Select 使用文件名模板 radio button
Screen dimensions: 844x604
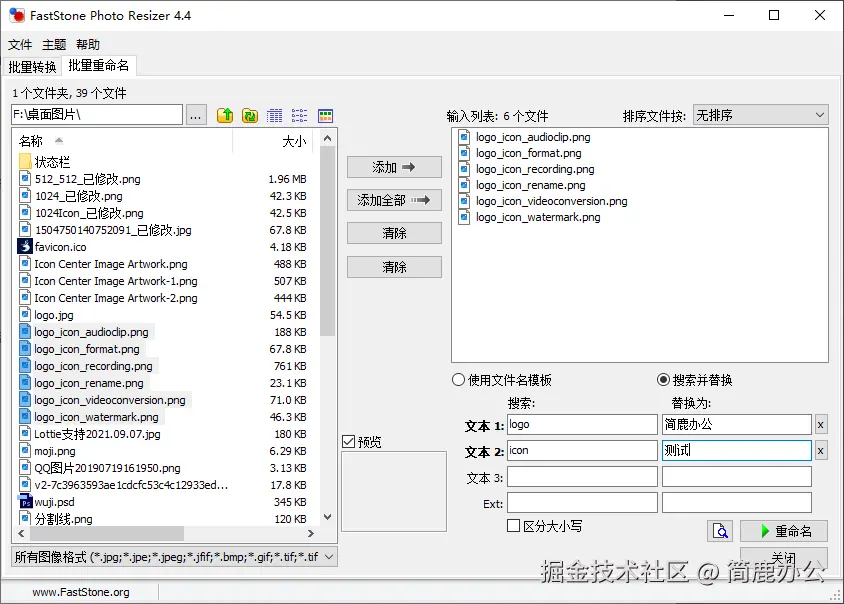coord(458,380)
